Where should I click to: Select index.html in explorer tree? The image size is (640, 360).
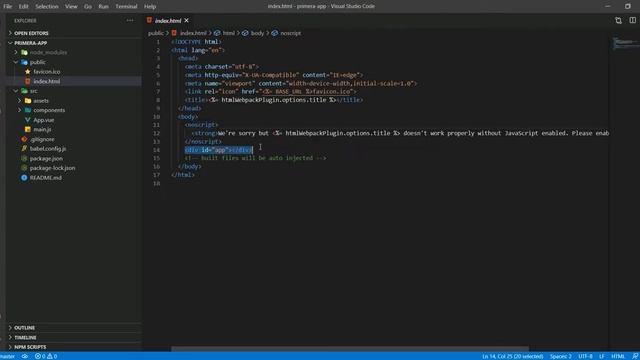click(x=47, y=81)
